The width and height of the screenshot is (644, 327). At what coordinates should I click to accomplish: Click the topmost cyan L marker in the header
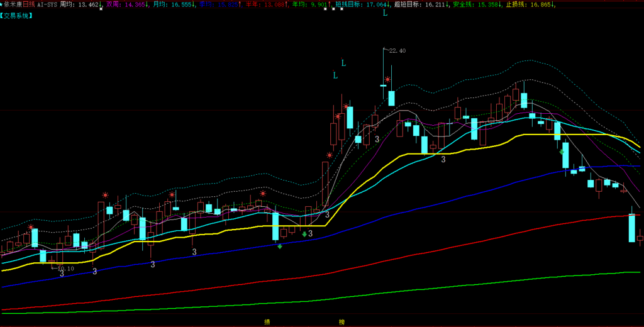point(385,13)
